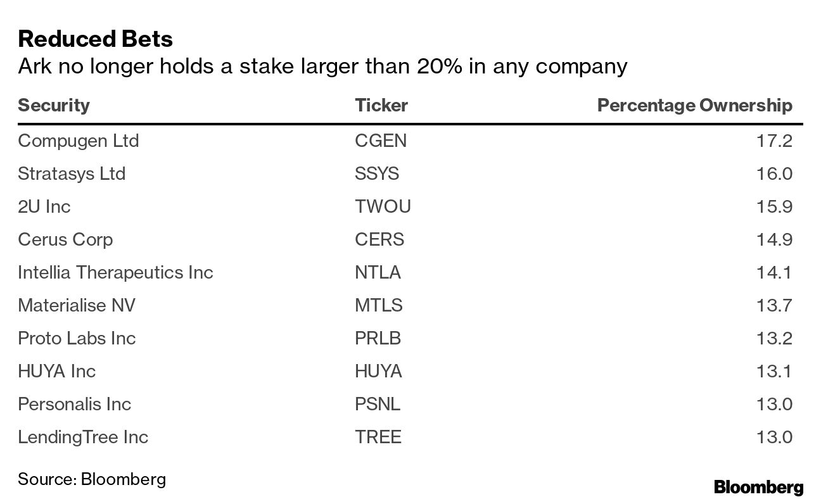This screenshot has width=821, height=504.
Task: Click the TREE ticker symbol
Action: tap(378, 437)
